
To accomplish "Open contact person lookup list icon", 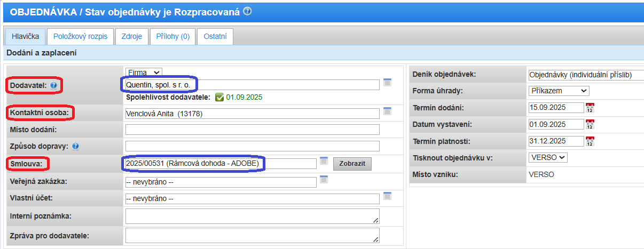I will [x=388, y=111].
